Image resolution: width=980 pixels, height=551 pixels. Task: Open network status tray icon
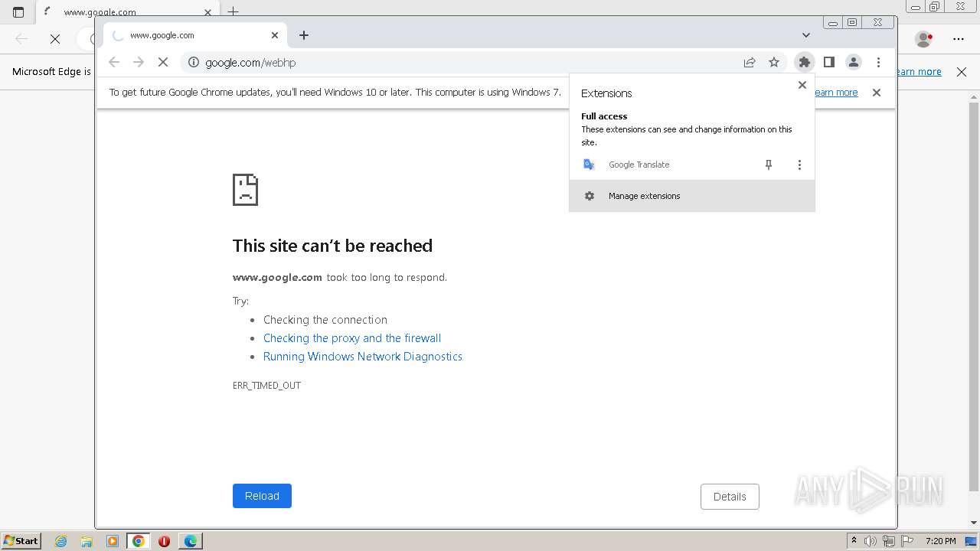889,541
